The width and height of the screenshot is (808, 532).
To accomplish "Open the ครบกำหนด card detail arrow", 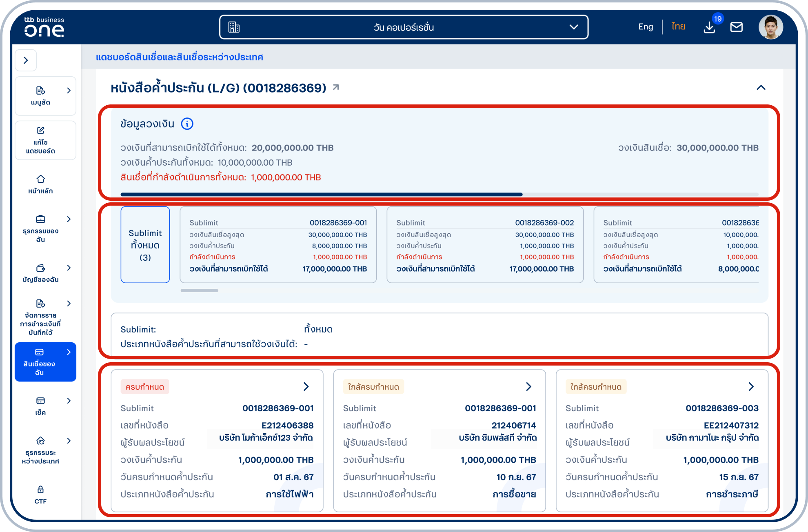I will (x=306, y=386).
